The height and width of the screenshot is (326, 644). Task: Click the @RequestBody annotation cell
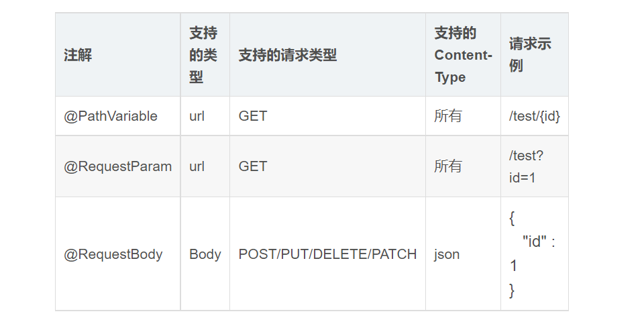click(x=113, y=254)
